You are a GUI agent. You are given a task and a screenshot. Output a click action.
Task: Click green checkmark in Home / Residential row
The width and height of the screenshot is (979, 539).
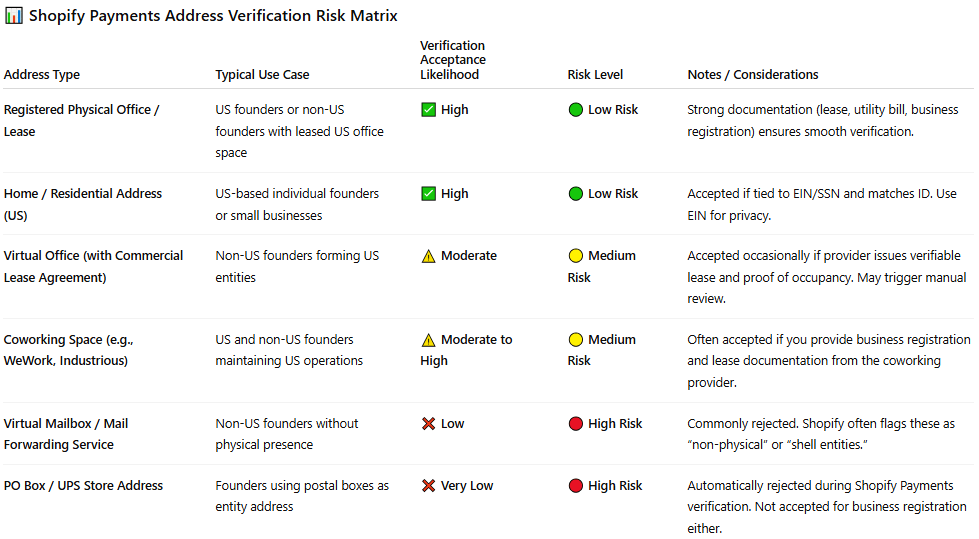428,194
